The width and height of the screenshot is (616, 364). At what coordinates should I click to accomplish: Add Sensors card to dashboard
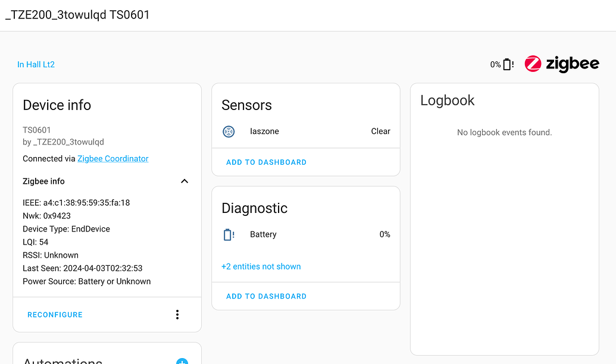click(x=267, y=162)
